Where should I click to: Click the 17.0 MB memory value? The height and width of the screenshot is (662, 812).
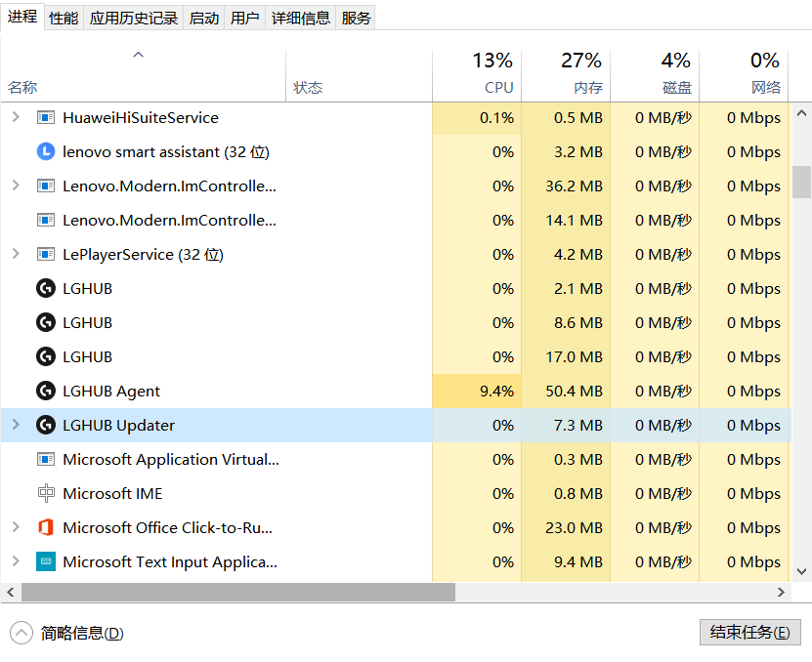click(x=574, y=357)
